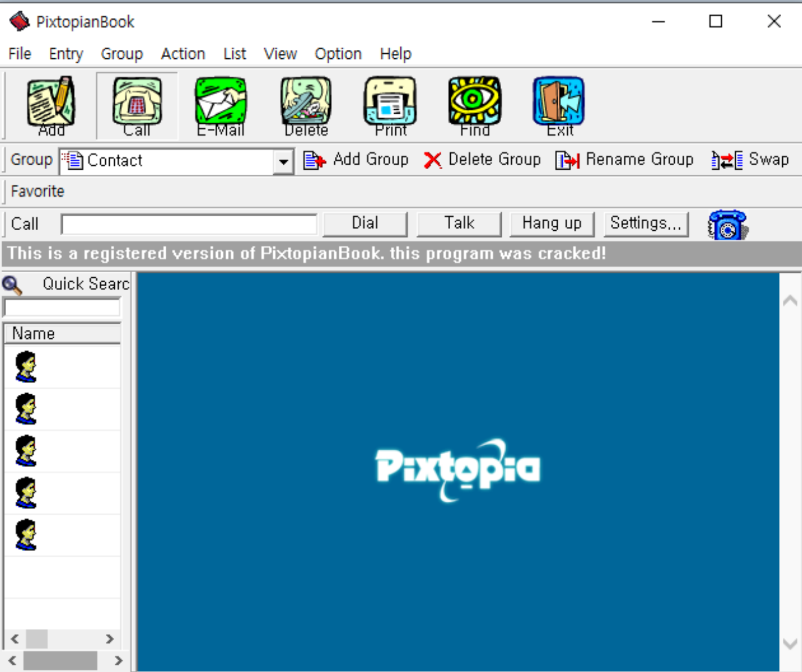
Task: Click the content pane scroll down arrow
Action: [x=790, y=644]
